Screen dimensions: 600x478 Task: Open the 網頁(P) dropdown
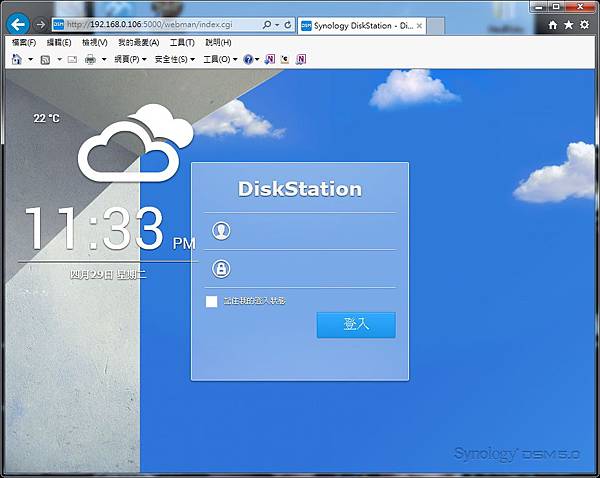click(x=130, y=59)
